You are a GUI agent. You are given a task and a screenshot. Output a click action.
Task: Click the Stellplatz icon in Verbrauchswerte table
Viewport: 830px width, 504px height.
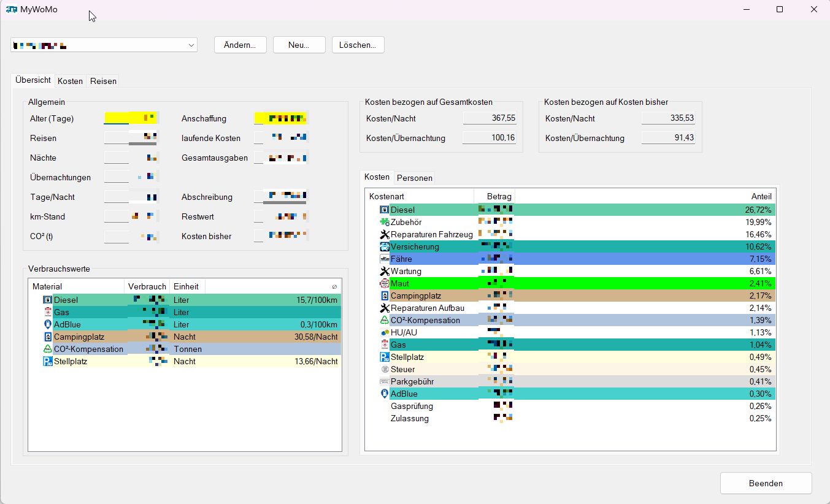[48, 361]
